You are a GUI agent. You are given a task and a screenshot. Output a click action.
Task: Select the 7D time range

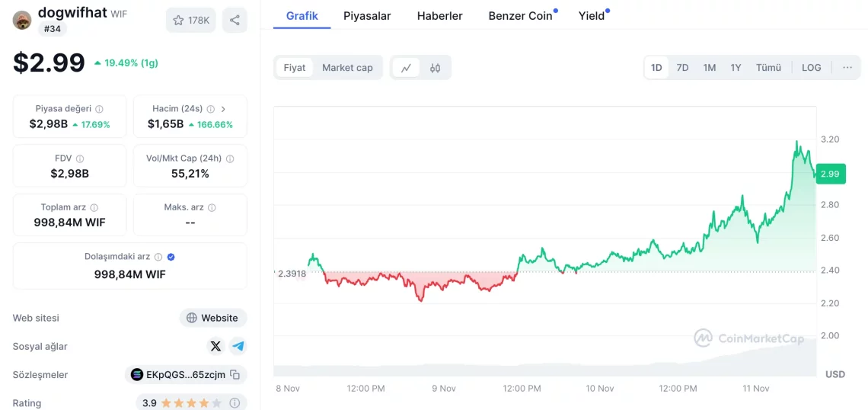[x=682, y=68]
